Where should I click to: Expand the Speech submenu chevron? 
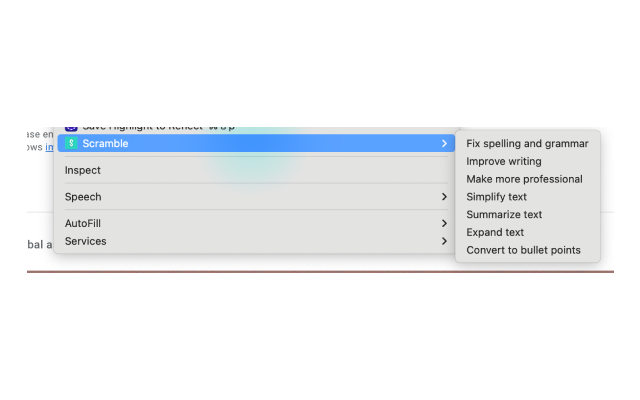coord(444,197)
